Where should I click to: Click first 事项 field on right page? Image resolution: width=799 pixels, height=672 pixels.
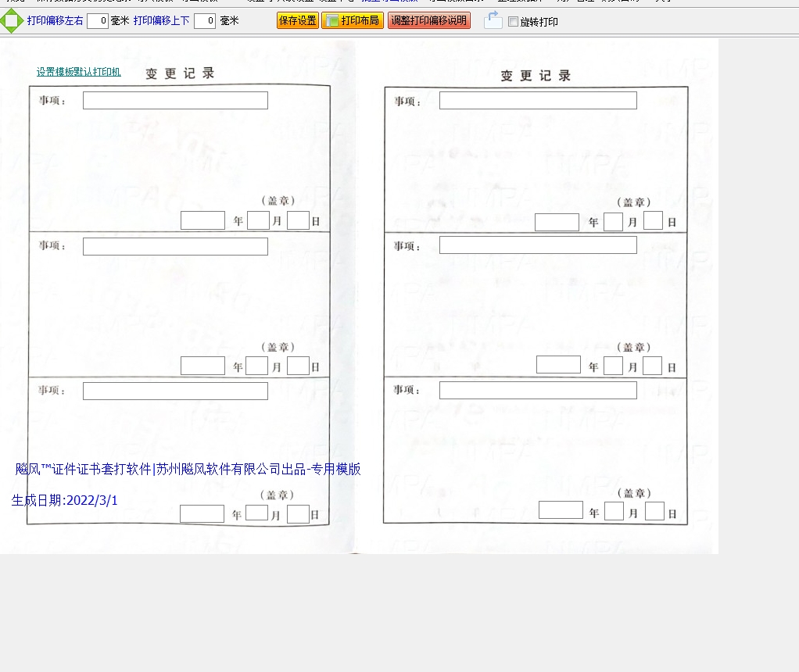538,101
